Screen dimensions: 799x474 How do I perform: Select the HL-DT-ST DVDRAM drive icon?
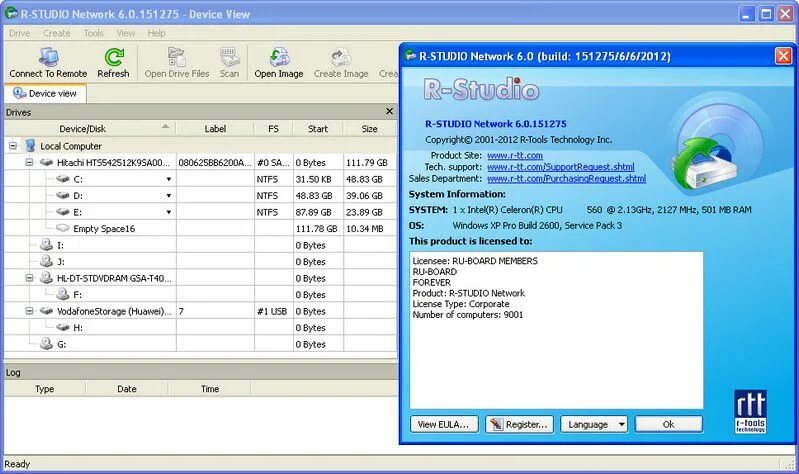[x=46, y=277]
